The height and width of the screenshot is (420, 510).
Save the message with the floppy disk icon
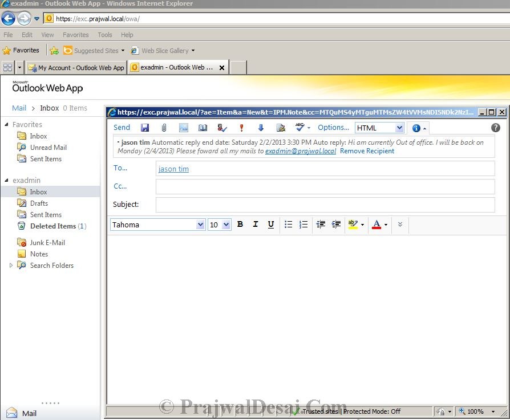point(145,128)
